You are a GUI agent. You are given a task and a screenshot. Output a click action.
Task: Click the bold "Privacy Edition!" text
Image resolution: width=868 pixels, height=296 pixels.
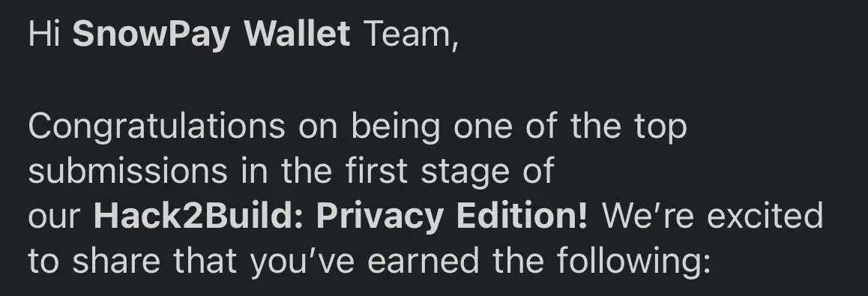click(x=452, y=217)
